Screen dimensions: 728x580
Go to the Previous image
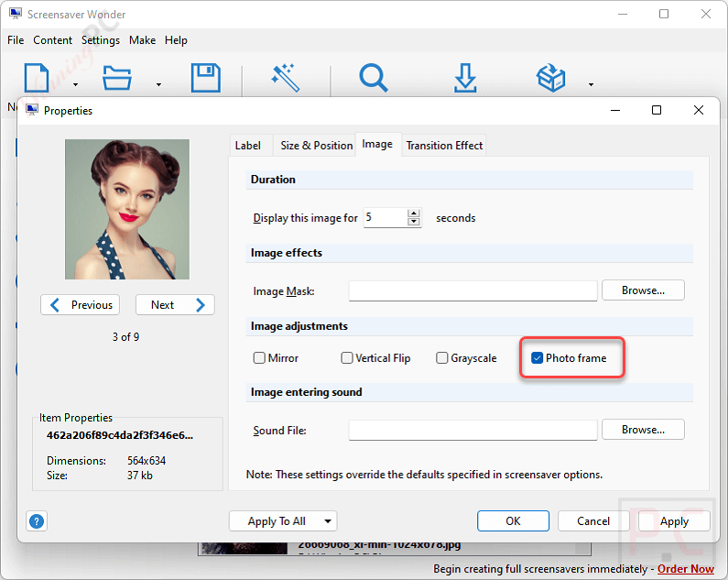[81, 305]
